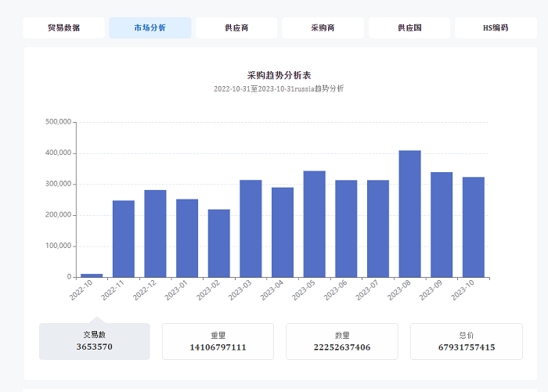Screen dimensions: 548x392
Task: Click the chart title 采购趋势分析表
Action: 279,75
